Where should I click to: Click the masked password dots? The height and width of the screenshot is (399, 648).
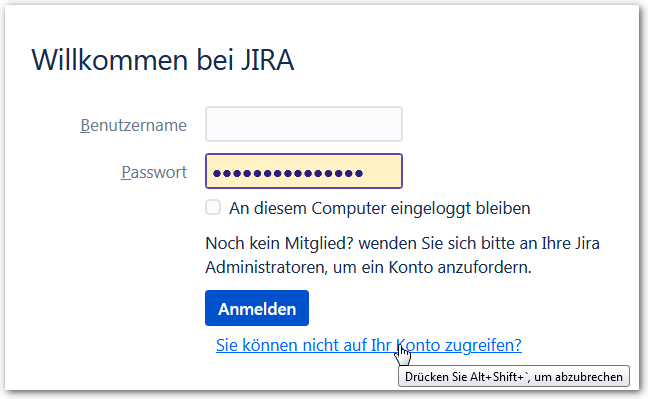click(288, 173)
